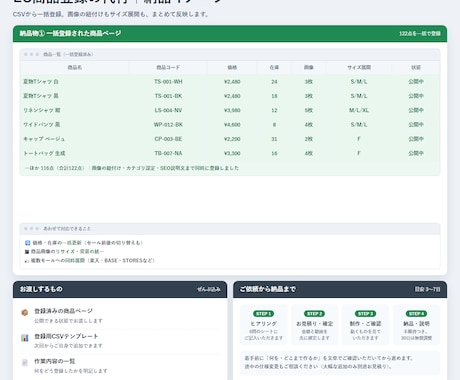Click the リネンシャツ product name
The image size is (460, 380).
[42, 110]
